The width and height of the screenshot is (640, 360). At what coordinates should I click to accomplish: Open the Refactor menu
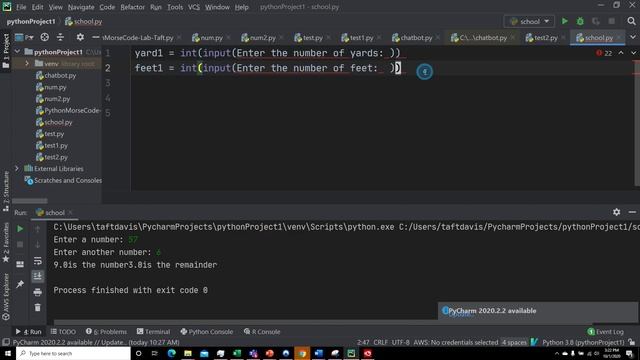point(133,7)
